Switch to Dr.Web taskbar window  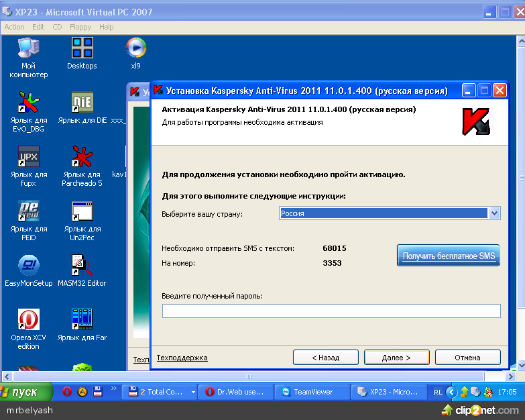pos(236,392)
